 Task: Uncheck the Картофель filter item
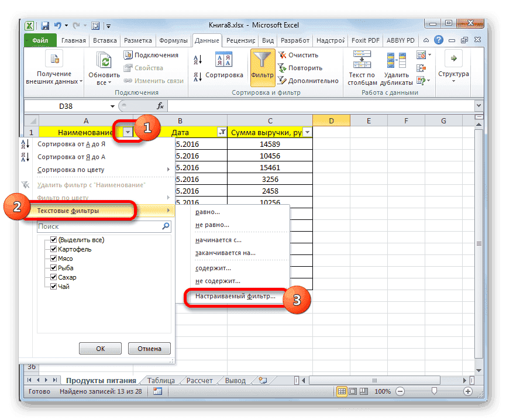point(54,249)
